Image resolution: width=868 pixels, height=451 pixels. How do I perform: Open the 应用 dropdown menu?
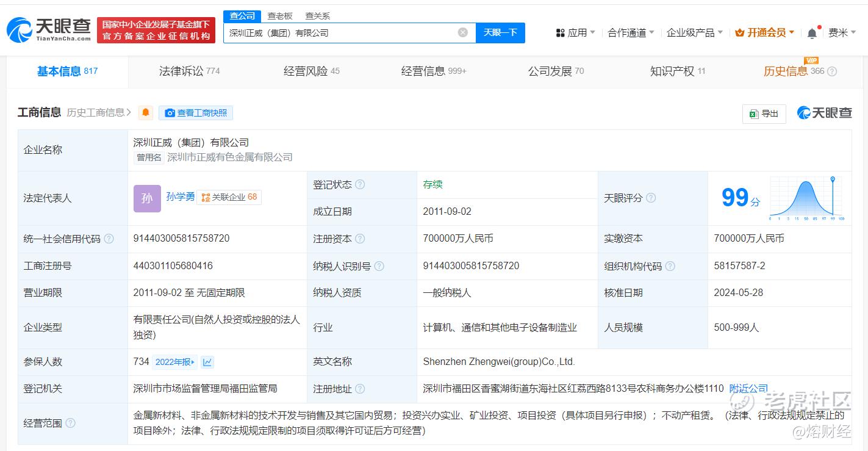[575, 33]
